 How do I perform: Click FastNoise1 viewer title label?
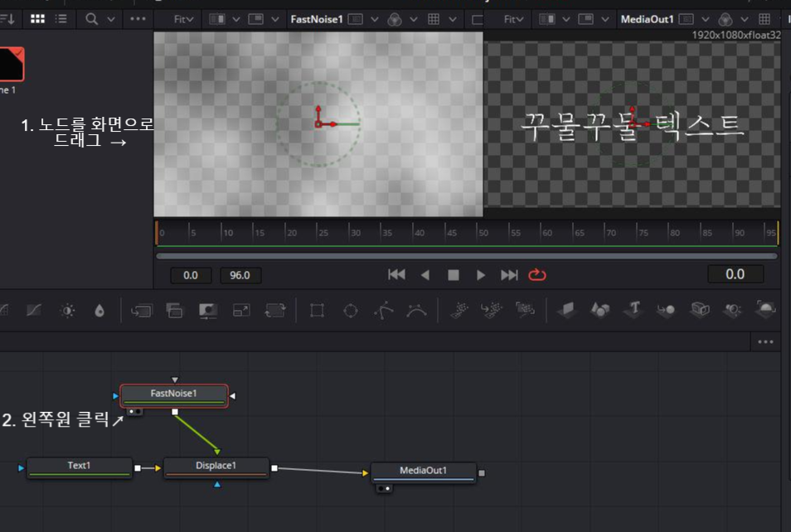click(316, 19)
